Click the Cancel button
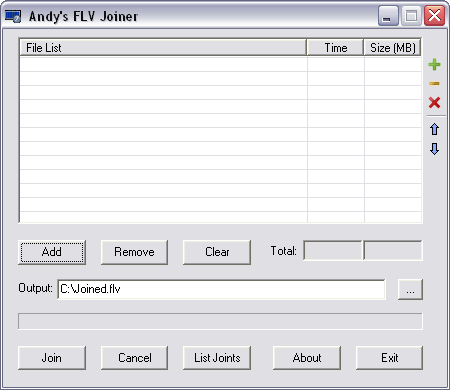This screenshot has width=450, height=390. point(134,358)
